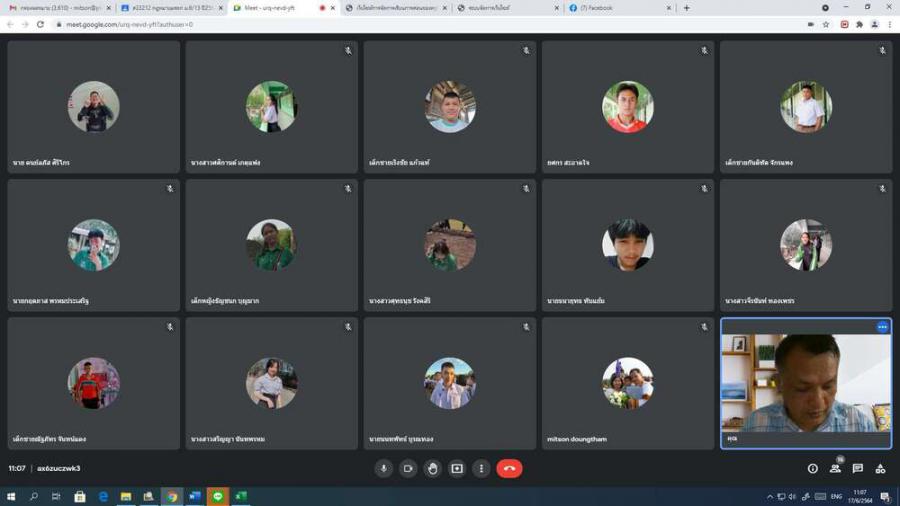Turn off the camera in Meet

[408, 468]
